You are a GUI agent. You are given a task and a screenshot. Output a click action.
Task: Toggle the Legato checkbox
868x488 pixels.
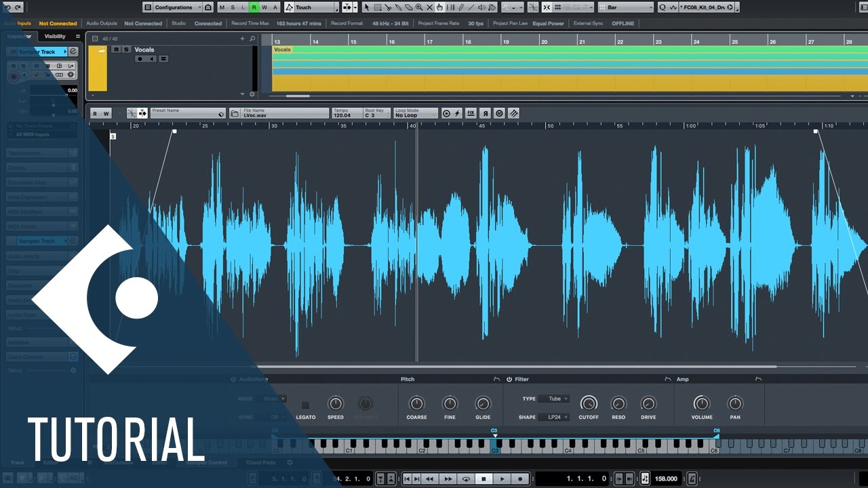point(305,405)
